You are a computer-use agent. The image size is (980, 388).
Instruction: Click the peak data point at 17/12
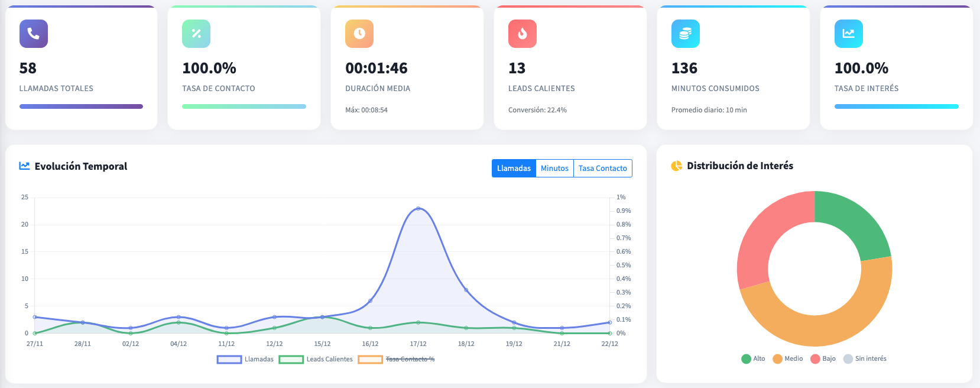click(x=418, y=208)
